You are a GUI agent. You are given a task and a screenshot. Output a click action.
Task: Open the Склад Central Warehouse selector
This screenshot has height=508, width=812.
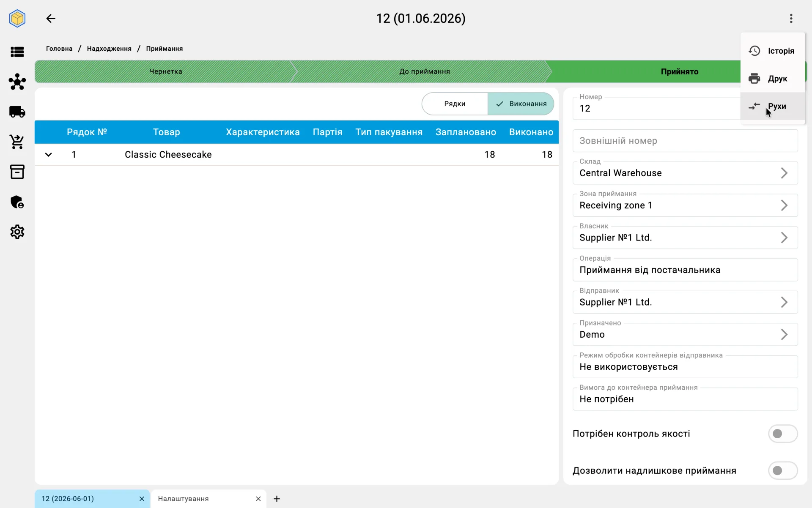coord(685,173)
